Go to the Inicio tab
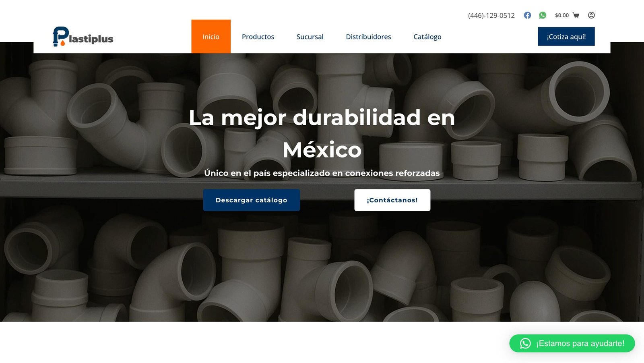Image resolution: width=644 pixels, height=363 pixels. pos(211,37)
